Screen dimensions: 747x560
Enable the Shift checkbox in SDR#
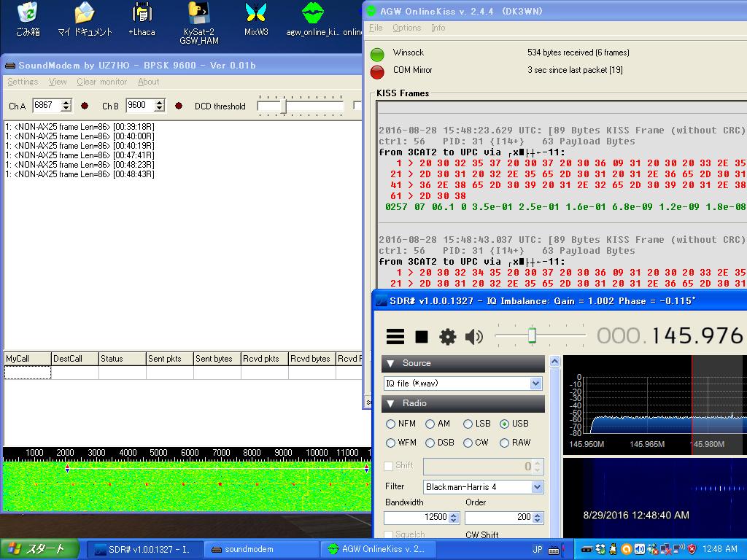389,466
